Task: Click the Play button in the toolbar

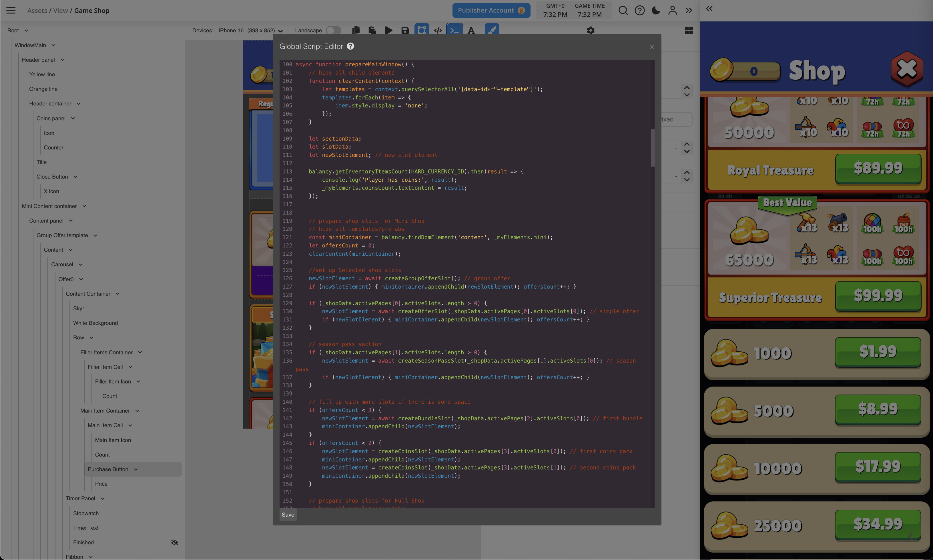Action: [389, 30]
